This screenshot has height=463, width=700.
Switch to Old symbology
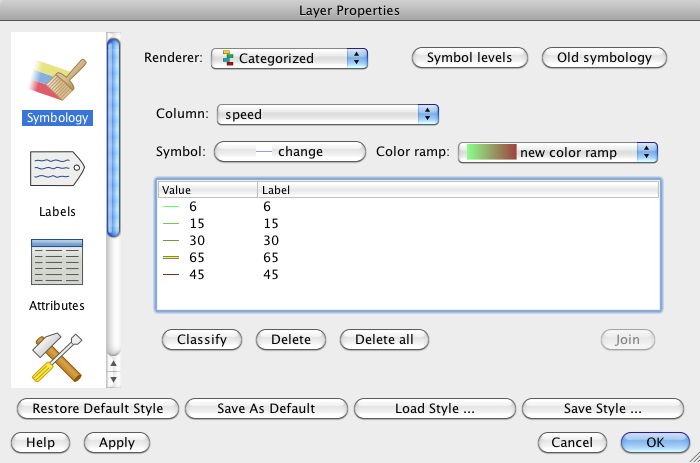click(x=604, y=58)
